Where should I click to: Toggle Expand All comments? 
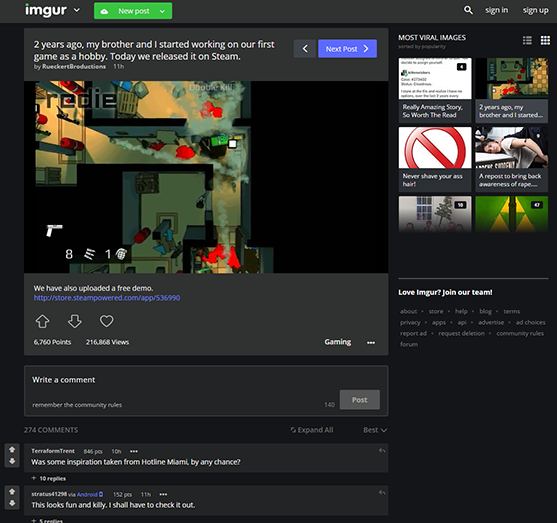tap(312, 430)
